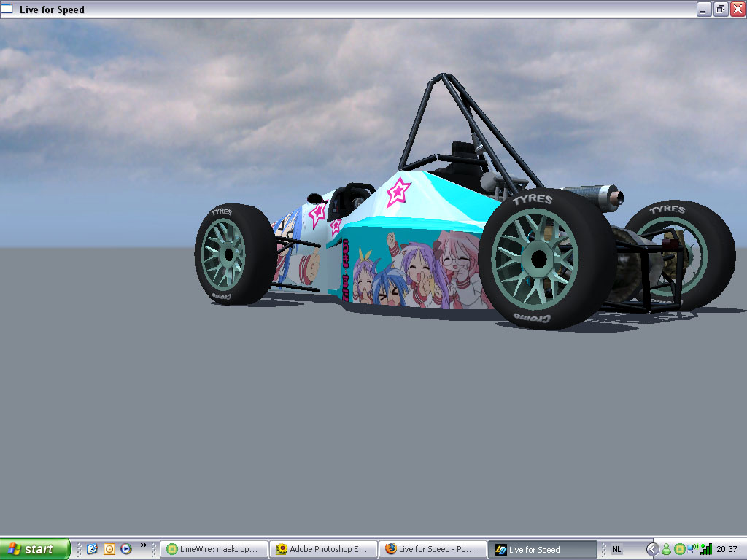Launch Windows Media Player from Quick Launch

pos(126,549)
